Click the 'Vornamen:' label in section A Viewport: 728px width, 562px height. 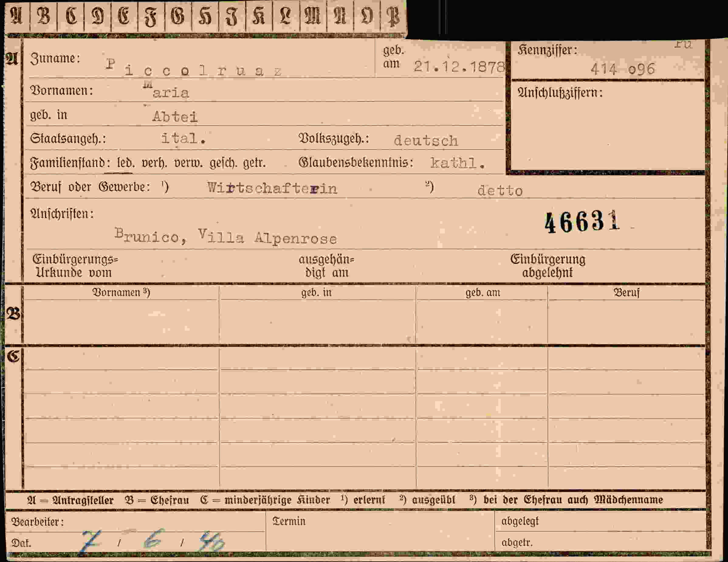(61, 90)
